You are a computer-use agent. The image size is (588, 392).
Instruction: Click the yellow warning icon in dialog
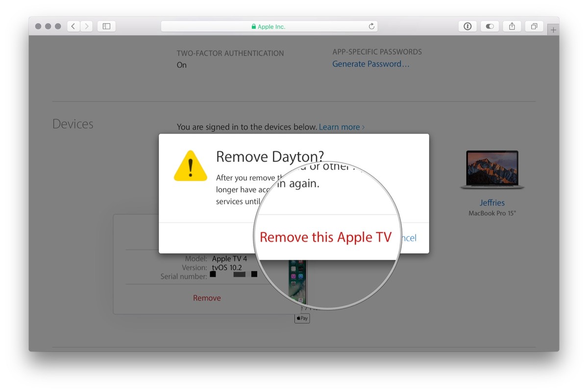tap(191, 165)
